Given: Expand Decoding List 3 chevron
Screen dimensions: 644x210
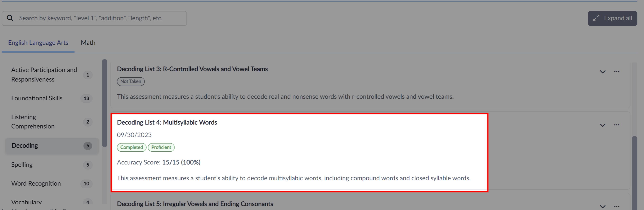Looking at the screenshot, I should click(603, 72).
